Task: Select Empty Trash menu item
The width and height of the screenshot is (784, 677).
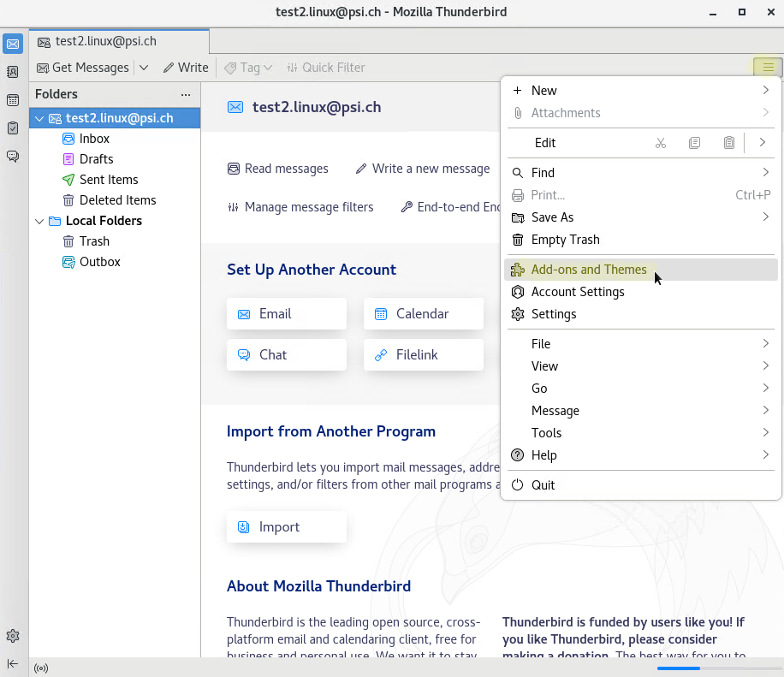Action: click(x=641, y=240)
